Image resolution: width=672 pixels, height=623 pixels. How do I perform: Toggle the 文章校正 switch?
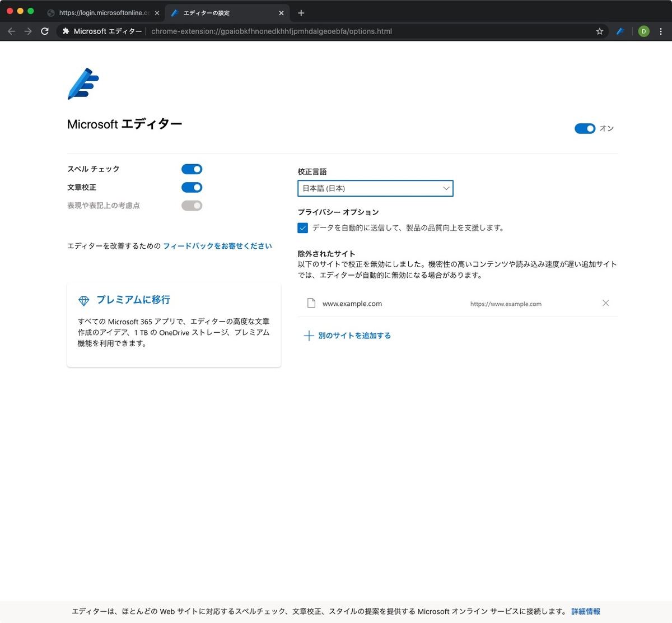[x=192, y=187]
